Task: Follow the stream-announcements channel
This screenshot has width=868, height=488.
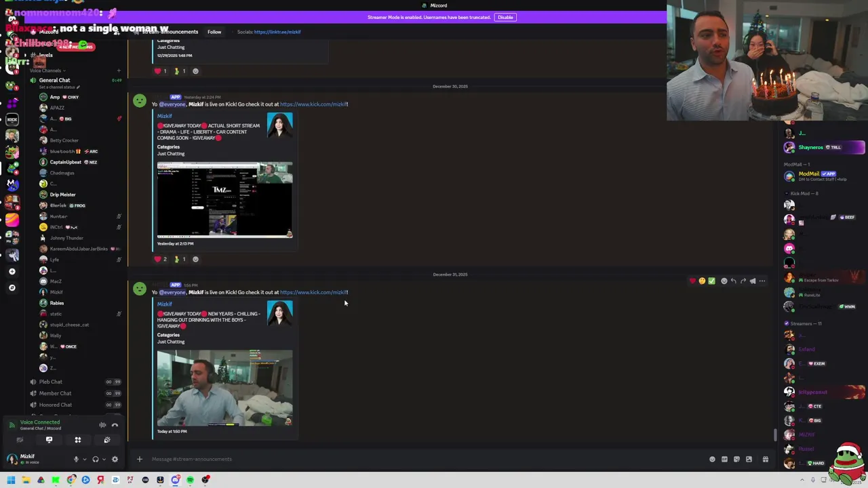Action: coord(214,32)
